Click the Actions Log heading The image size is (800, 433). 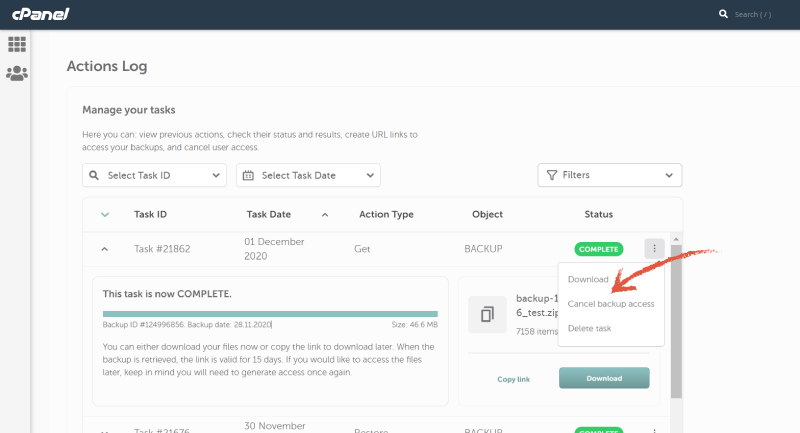point(107,66)
